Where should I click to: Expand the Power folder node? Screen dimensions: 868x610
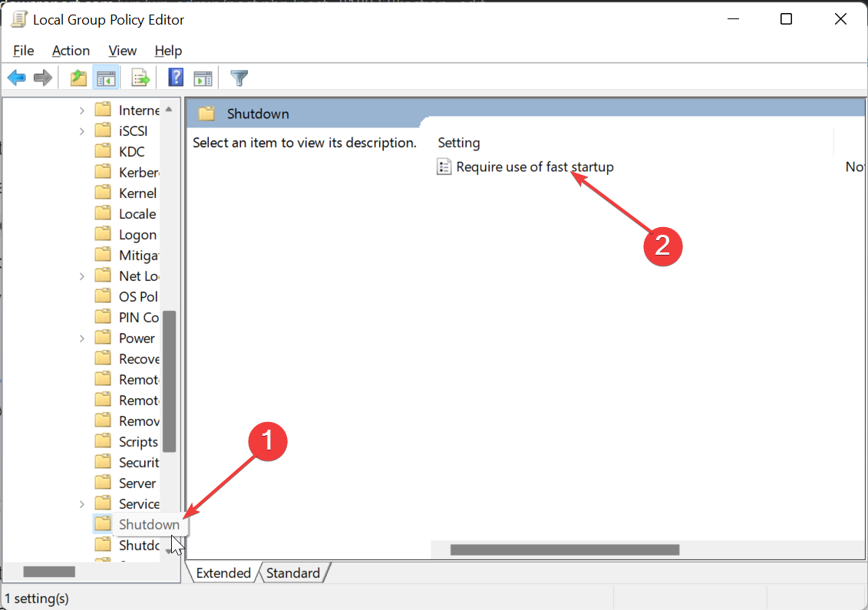[x=82, y=338]
